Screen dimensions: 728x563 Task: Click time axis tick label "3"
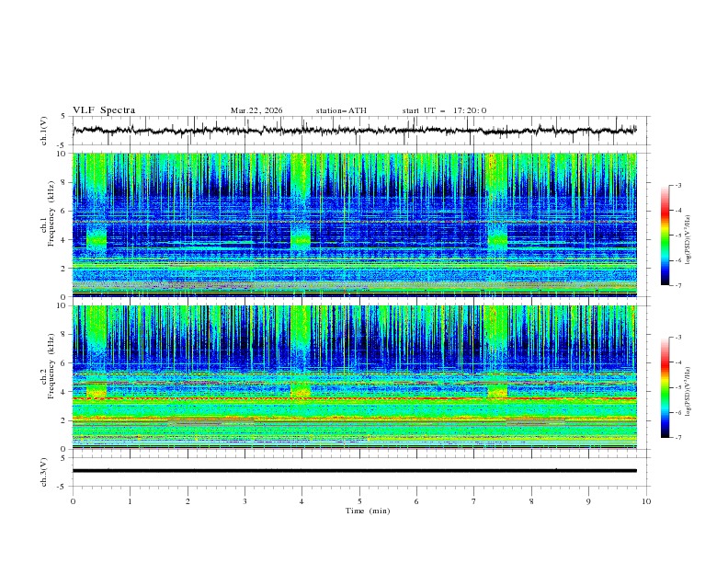[x=245, y=501]
